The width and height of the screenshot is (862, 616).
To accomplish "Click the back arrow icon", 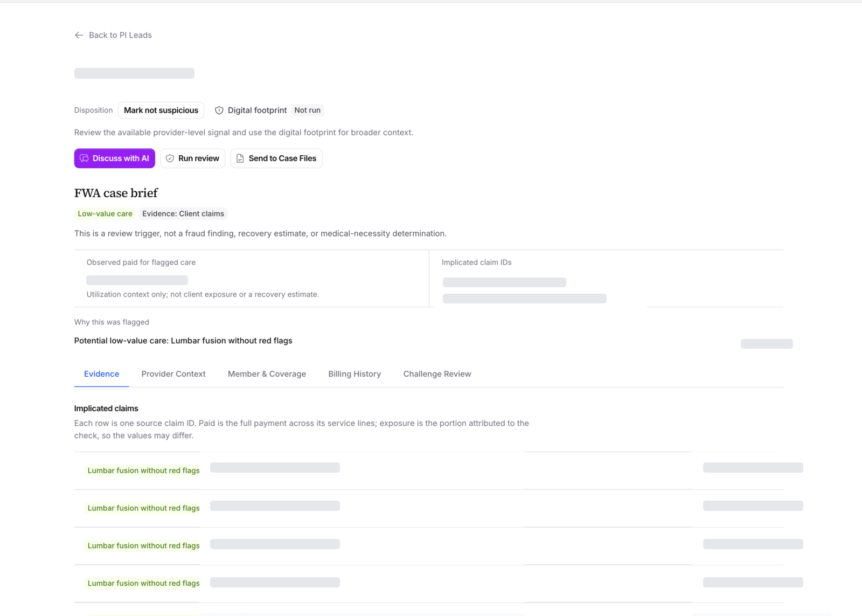I will (x=79, y=35).
